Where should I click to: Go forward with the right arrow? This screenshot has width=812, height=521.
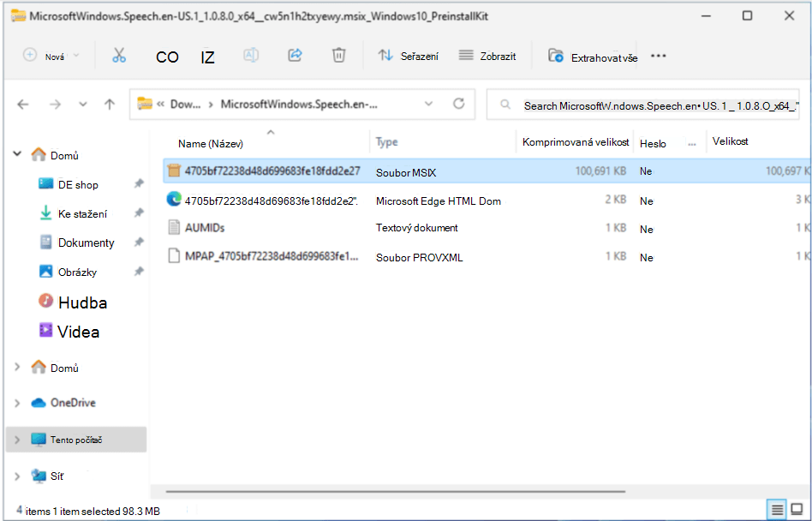pos(55,105)
